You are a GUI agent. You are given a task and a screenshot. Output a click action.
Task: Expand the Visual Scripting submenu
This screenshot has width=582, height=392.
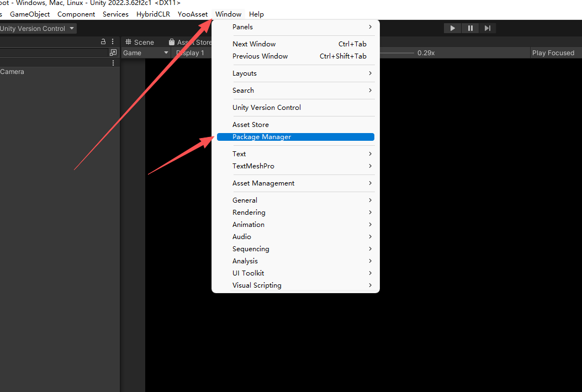pyautogui.click(x=295, y=285)
